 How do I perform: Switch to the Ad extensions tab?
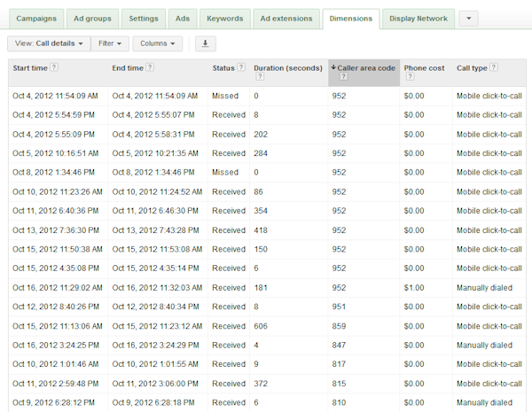[x=286, y=19]
